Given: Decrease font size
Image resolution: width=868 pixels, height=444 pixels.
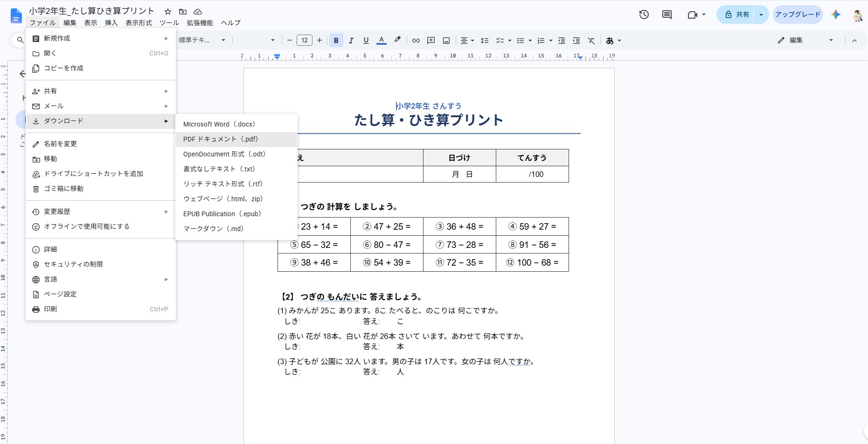Looking at the screenshot, I should pyautogui.click(x=289, y=41).
